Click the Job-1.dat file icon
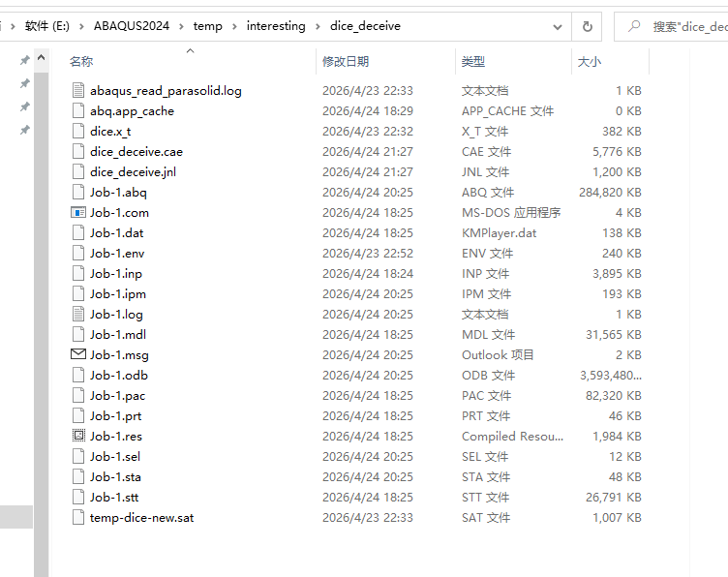Screen dimensions: 728x577 (78, 233)
